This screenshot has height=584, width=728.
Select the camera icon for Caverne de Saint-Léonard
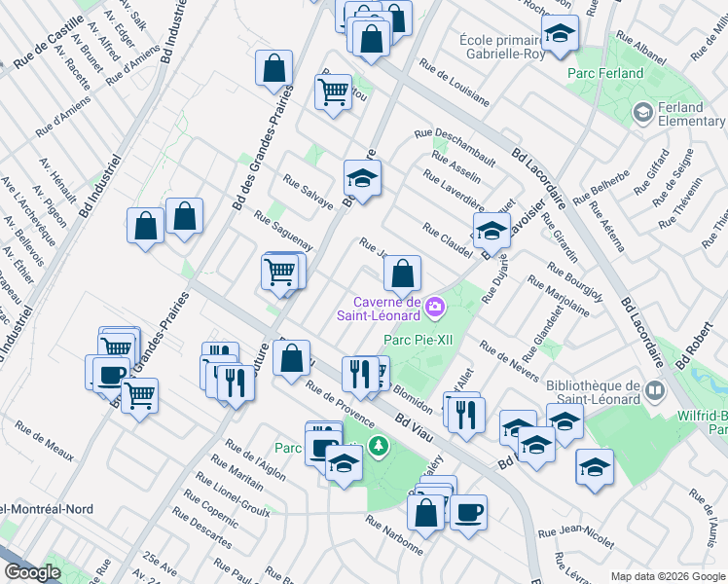[435, 307]
